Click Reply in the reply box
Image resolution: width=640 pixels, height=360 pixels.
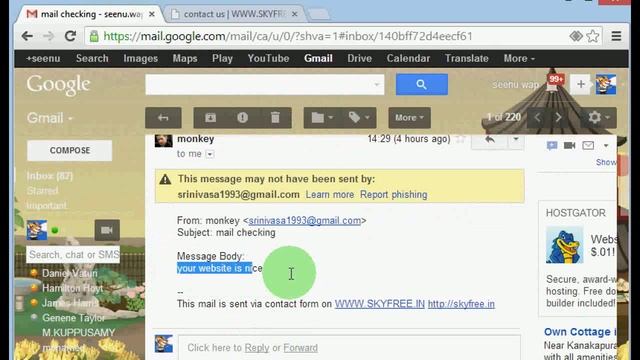[x=257, y=348]
